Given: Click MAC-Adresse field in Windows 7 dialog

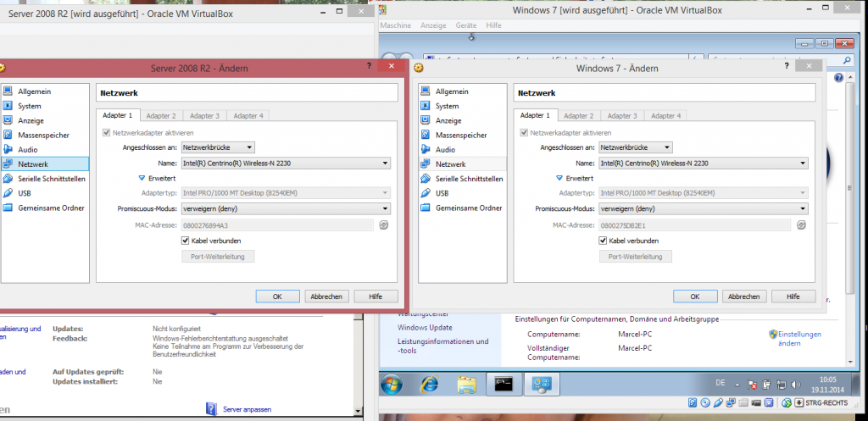Looking at the screenshot, I should [x=695, y=224].
